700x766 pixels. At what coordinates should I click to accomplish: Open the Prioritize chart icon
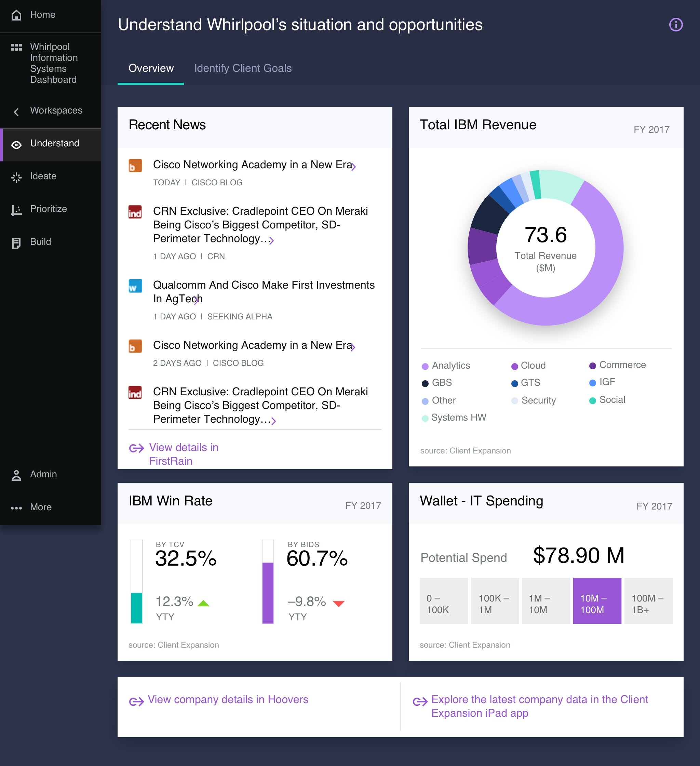[16, 210]
